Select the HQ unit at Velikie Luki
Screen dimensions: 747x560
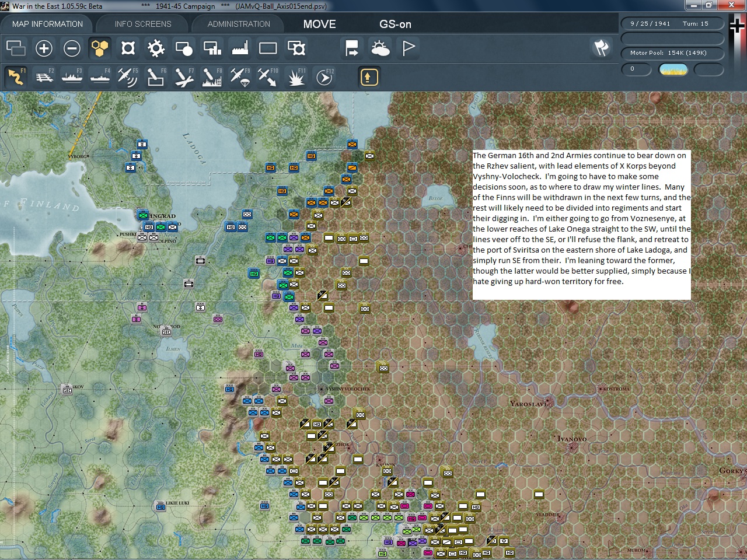pyautogui.click(x=160, y=506)
